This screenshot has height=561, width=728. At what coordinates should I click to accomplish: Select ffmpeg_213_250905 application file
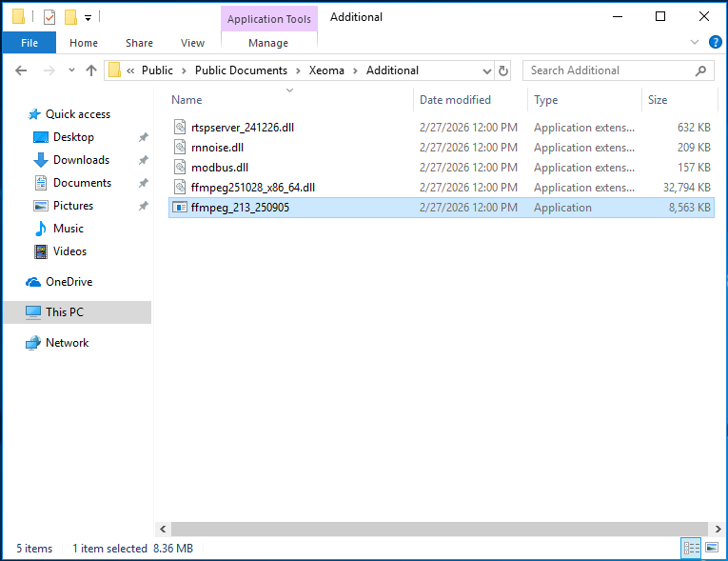(x=441, y=208)
